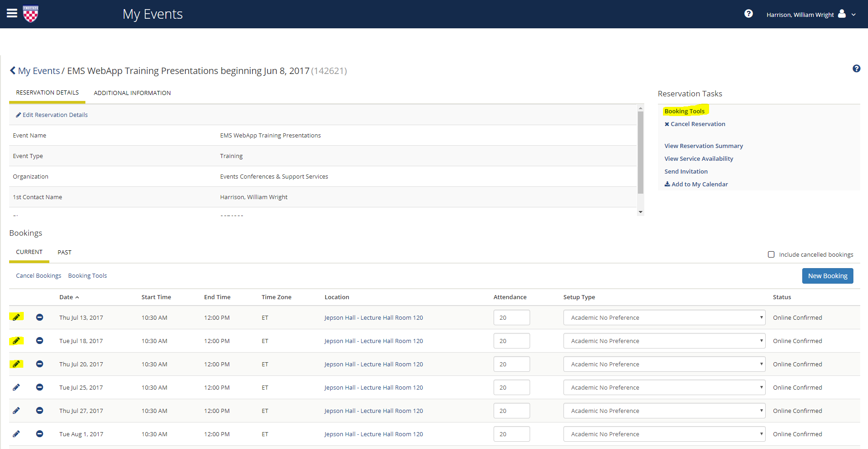Image resolution: width=868 pixels, height=449 pixels.
Task: Expand the user account dropdown chevron
Action: pyautogui.click(x=853, y=15)
